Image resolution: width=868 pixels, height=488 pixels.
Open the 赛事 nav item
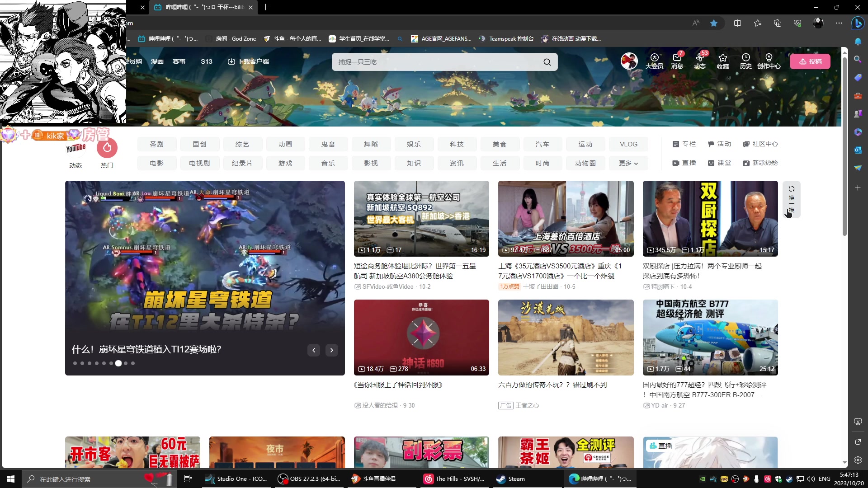(x=179, y=61)
